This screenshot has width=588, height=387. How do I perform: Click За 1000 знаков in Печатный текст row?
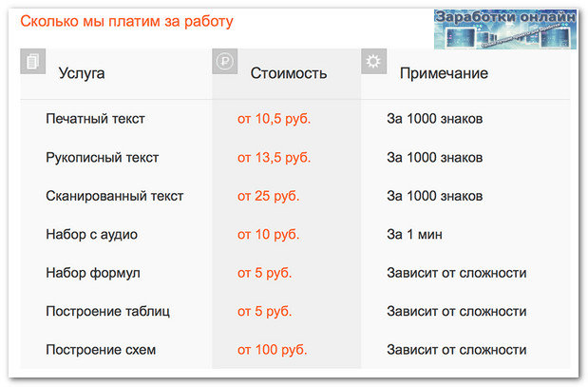(435, 119)
